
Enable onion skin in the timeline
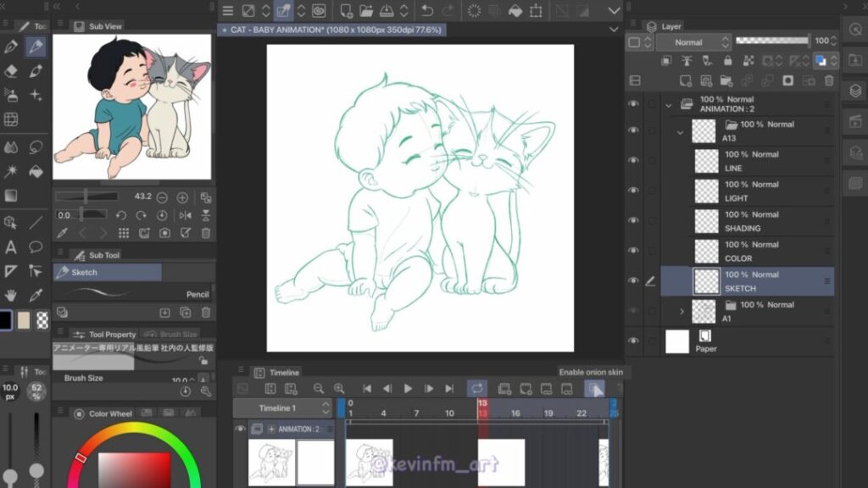point(594,388)
